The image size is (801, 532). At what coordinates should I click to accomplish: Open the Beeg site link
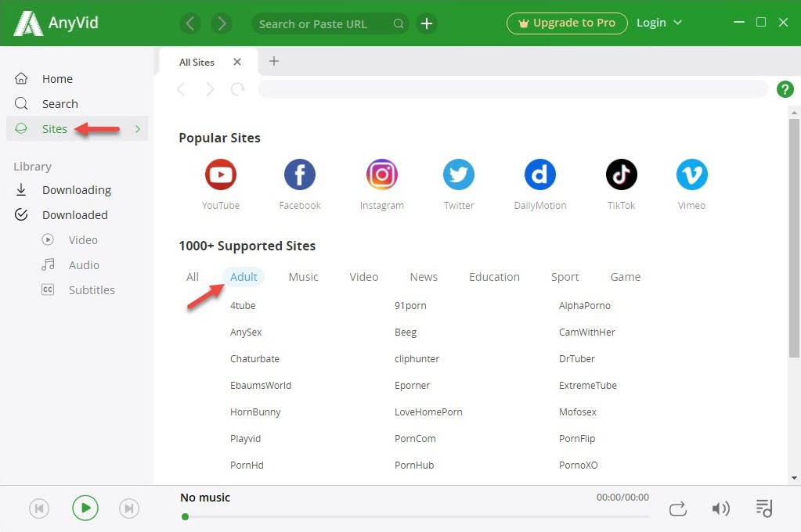coord(406,332)
